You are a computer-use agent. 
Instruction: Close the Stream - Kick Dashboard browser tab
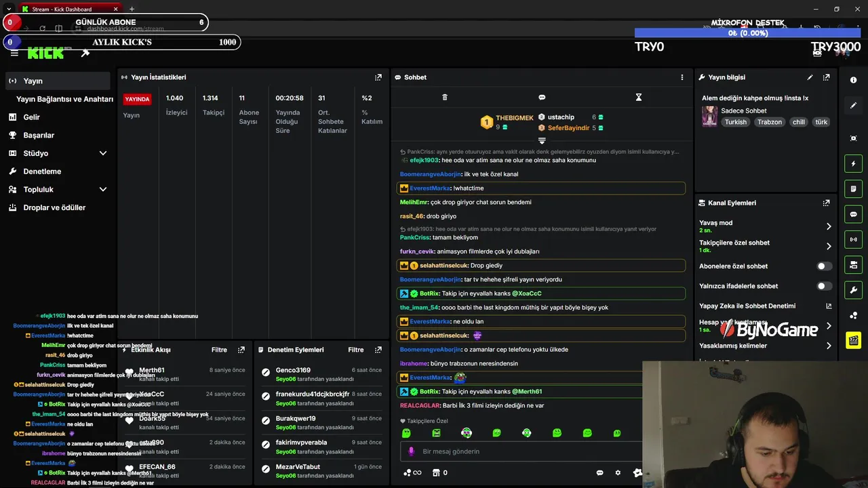tap(115, 9)
